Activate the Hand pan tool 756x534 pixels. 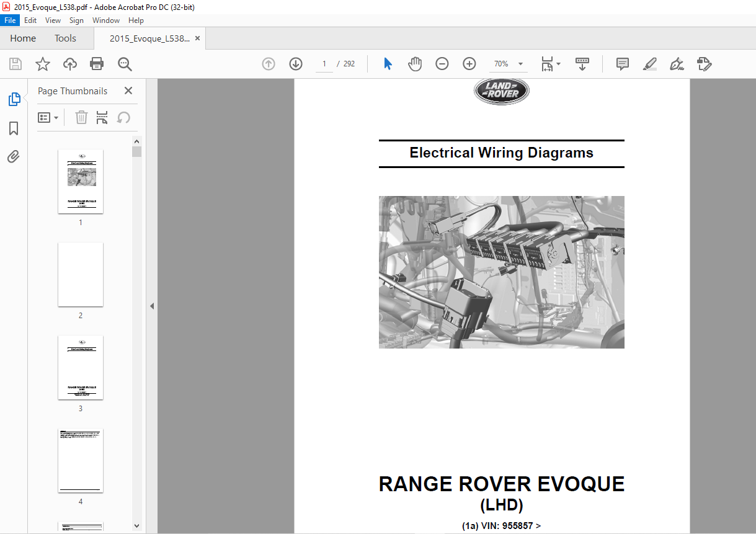coord(414,64)
